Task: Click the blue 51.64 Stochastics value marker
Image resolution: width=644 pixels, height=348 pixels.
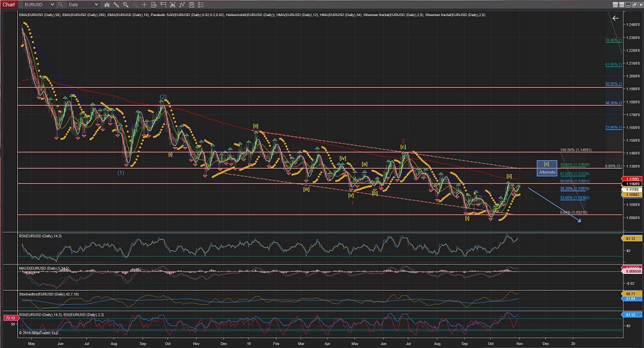Action: pyautogui.click(x=630, y=299)
